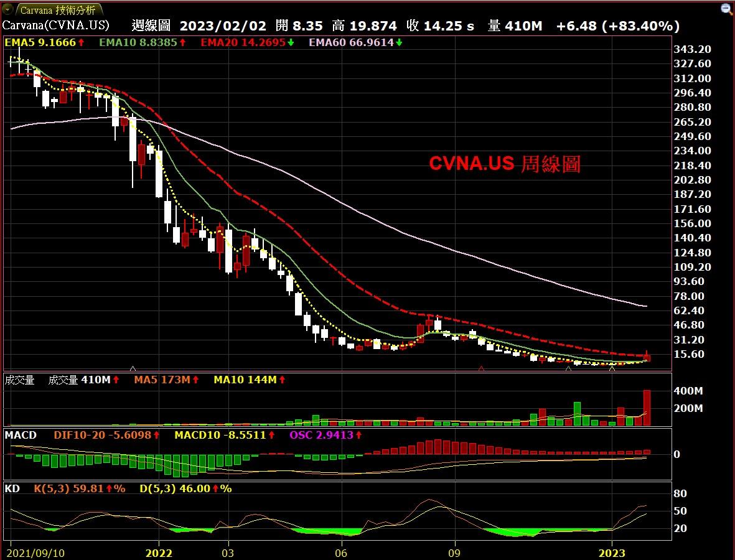This screenshot has height=560, width=735.
Task: Click the 200M volume axis label
Action: point(688,409)
